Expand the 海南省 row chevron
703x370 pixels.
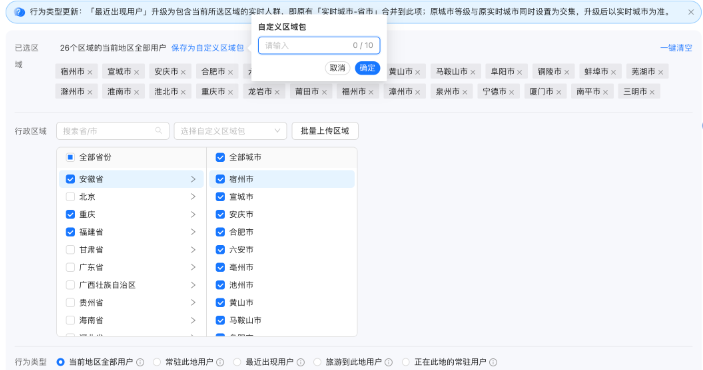pos(193,320)
